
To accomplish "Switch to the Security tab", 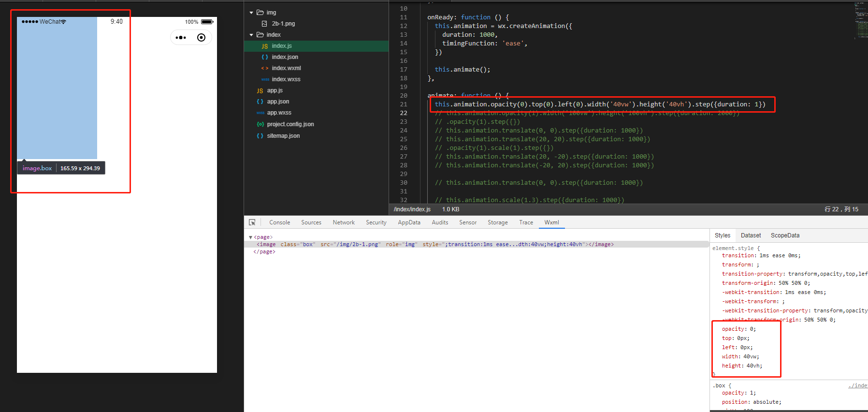I will 376,222.
